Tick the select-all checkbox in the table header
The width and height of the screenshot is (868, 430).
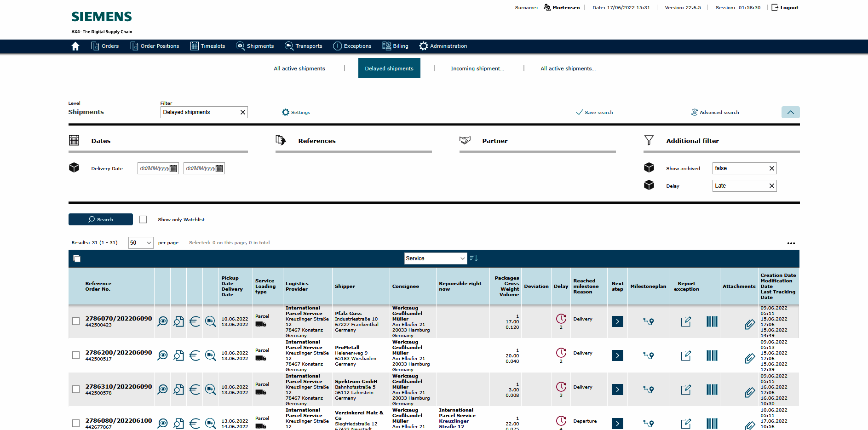tap(76, 258)
